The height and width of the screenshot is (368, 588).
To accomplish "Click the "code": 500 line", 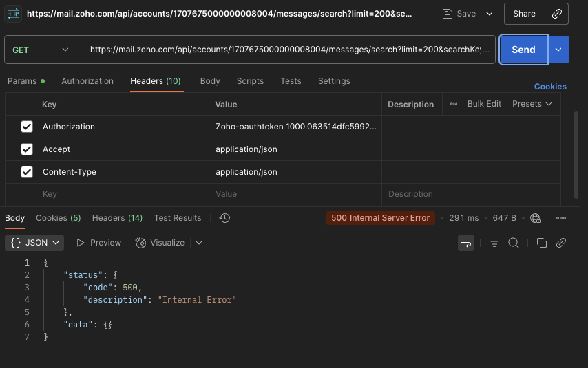I will pyautogui.click(x=112, y=288).
